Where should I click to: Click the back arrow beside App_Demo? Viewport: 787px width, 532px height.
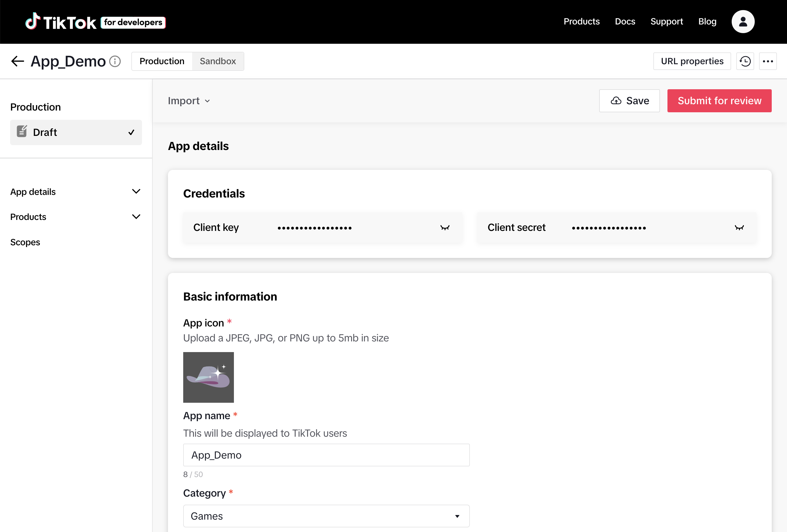tap(17, 61)
